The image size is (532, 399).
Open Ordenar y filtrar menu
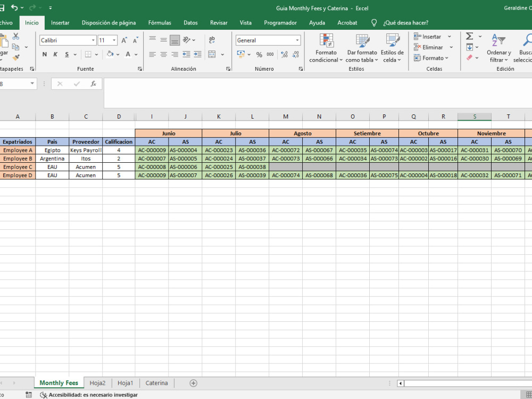click(x=499, y=48)
